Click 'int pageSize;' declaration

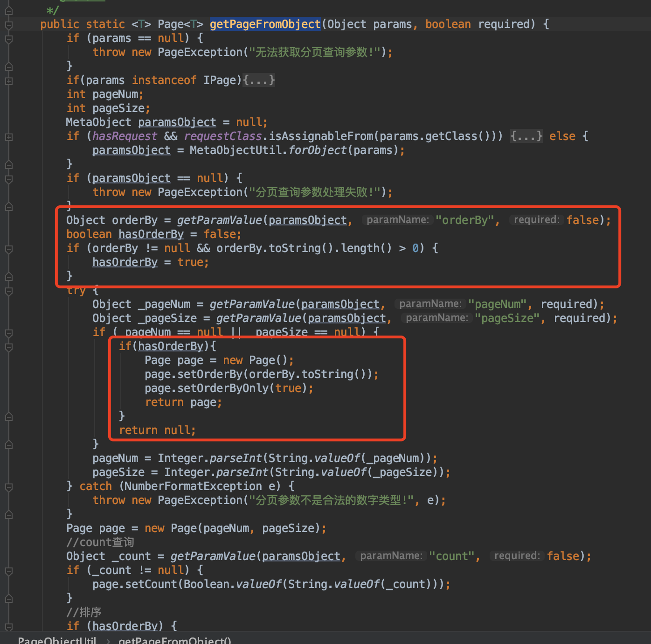108,108
